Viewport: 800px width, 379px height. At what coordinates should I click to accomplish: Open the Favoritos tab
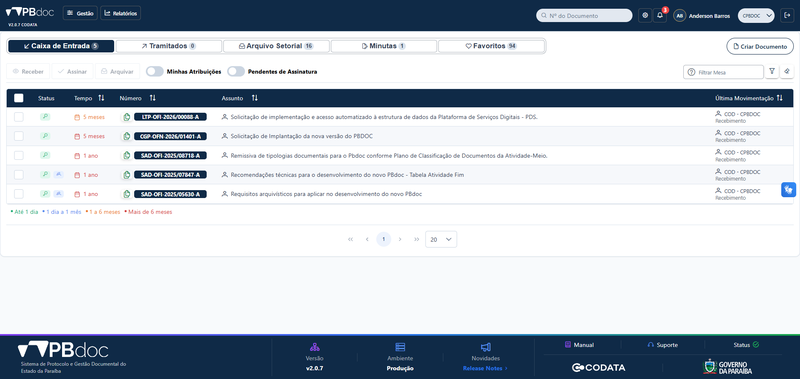pos(491,46)
